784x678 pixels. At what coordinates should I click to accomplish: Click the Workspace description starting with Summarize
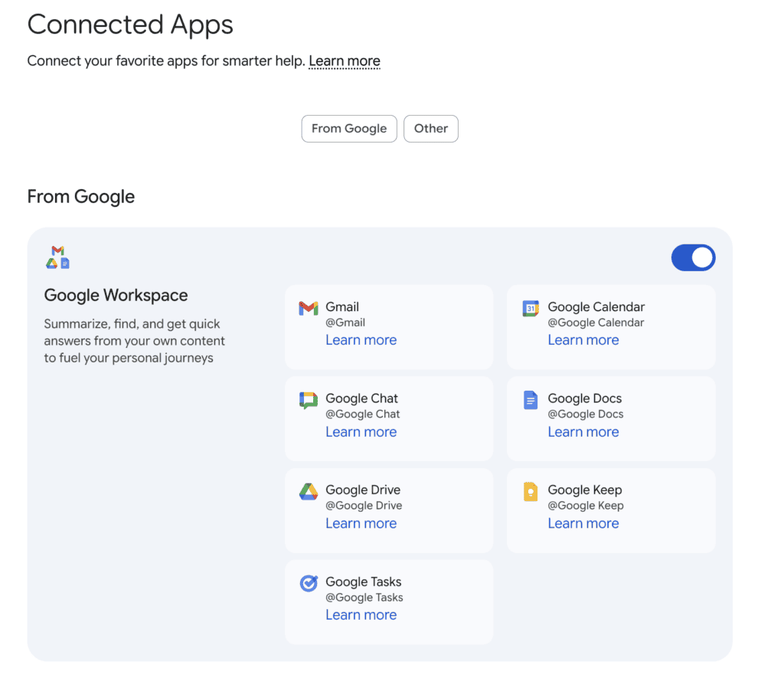click(x=134, y=341)
